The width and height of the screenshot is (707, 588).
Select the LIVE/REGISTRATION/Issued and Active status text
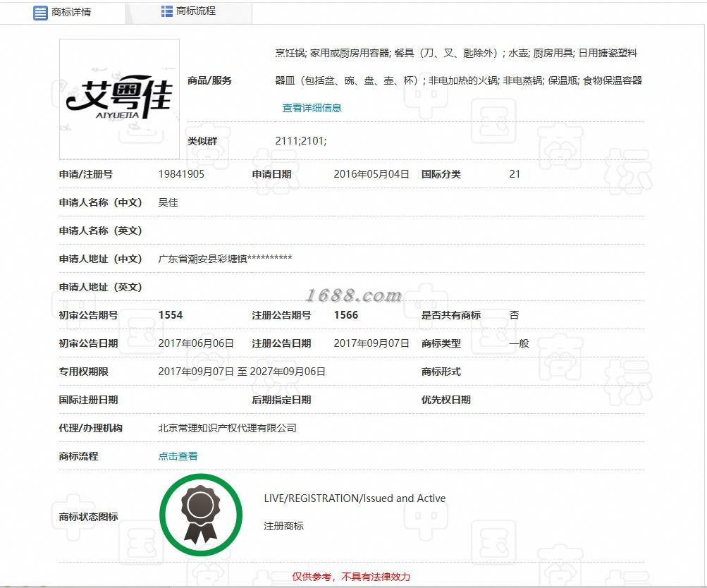pos(355,498)
